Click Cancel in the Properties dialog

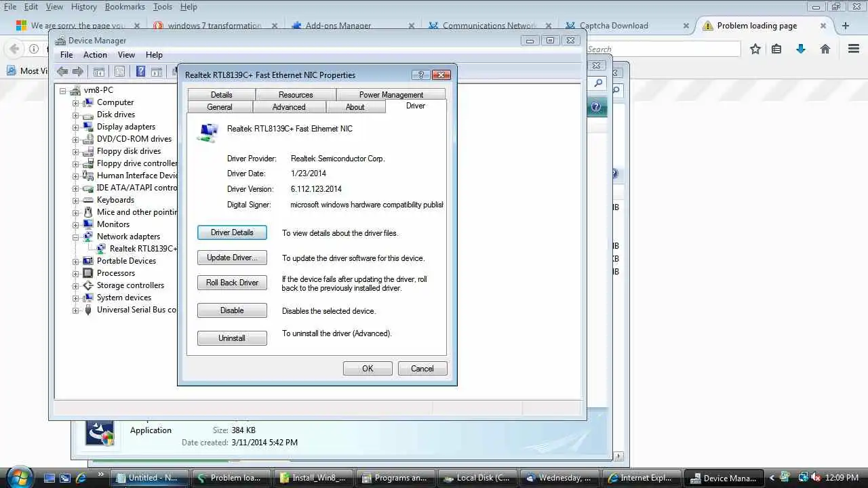click(x=422, y=369)
